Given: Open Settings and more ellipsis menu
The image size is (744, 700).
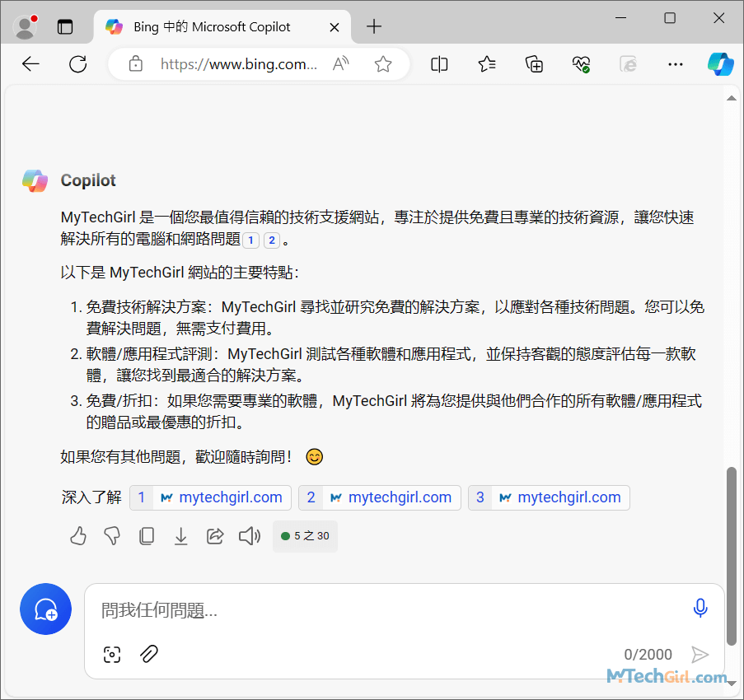Looking at the screenshot, I should [675, 63].
